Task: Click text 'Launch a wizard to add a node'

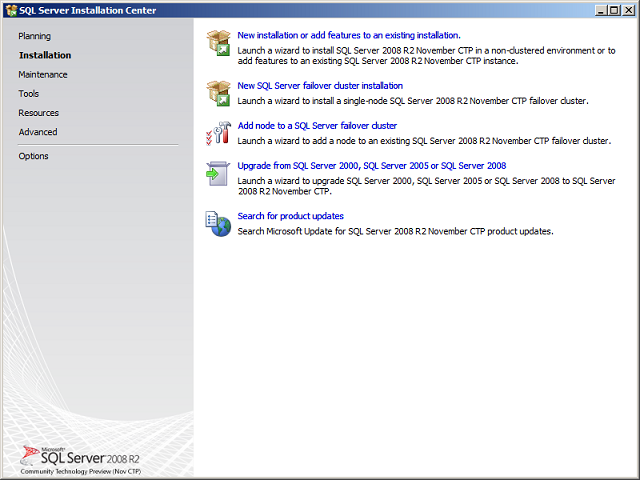Action: (296, 141)
